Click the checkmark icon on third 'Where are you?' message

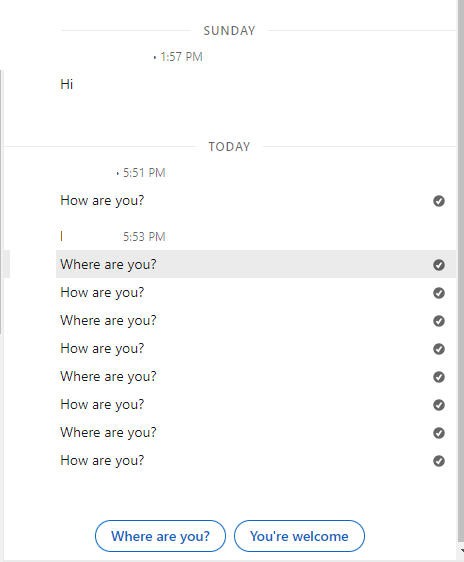point(439,377)
